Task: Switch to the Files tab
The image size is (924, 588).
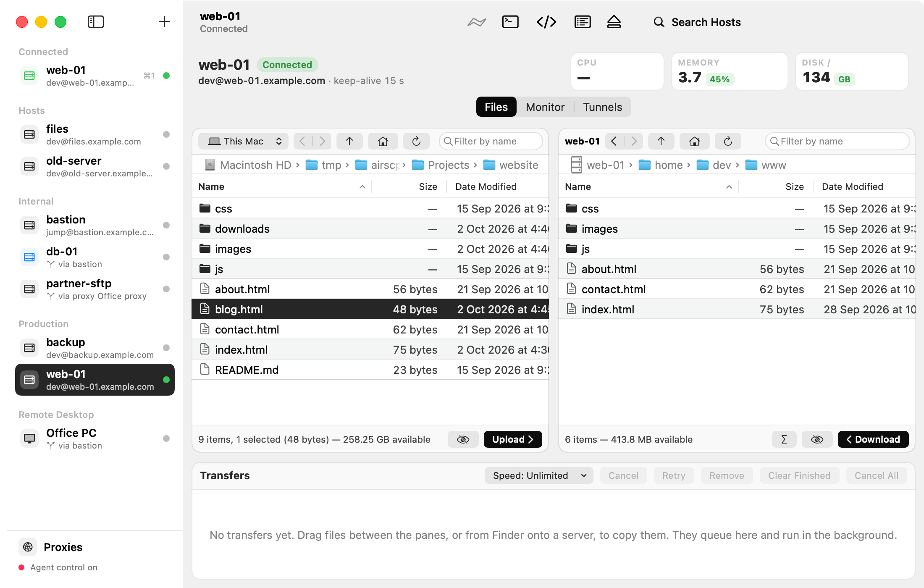Action: coord(496,107)
